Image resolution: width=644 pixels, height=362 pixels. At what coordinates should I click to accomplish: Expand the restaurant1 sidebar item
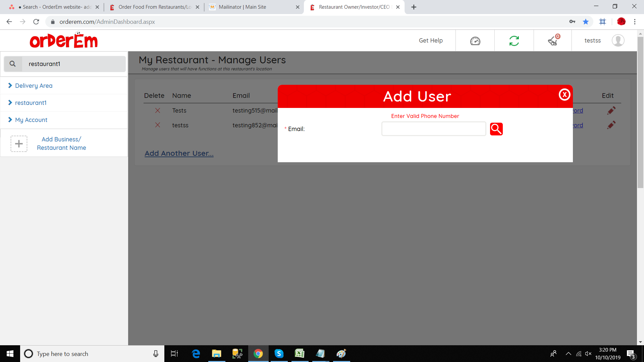[x=31, y=103]
